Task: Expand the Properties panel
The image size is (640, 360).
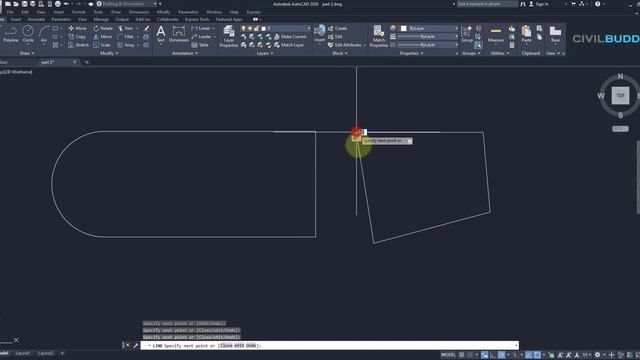Action: pyautogui.click(x=411, y=53)
